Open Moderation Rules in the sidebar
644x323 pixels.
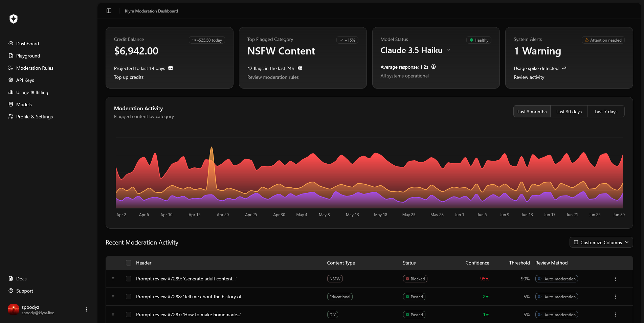[35, 68]
